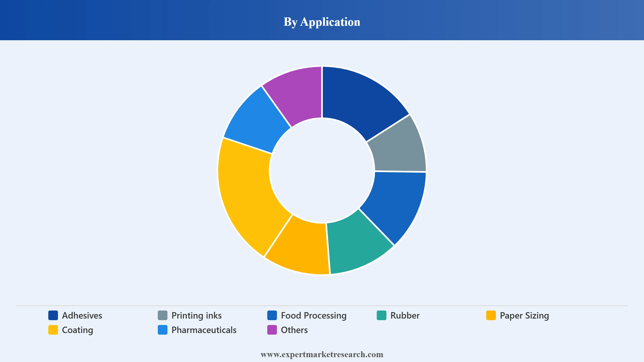Click the Others legend color swatch
The image size is (644, 362).
272,330
